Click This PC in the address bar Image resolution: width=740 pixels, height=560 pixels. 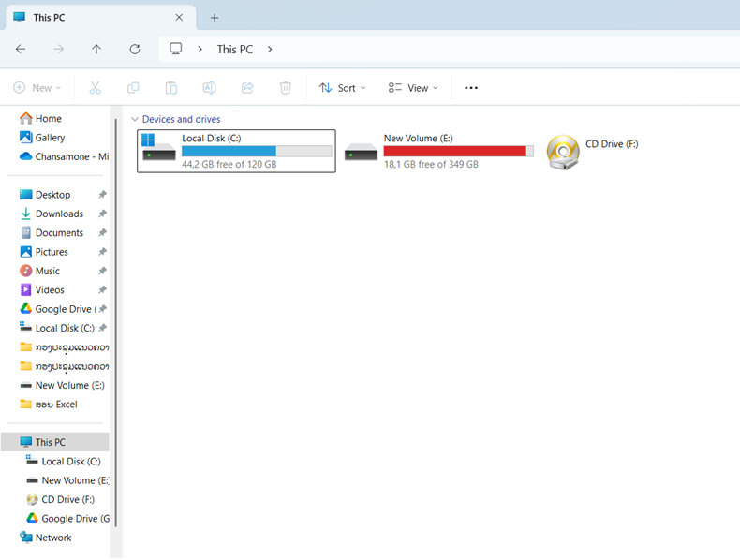(x=234, y=49)
